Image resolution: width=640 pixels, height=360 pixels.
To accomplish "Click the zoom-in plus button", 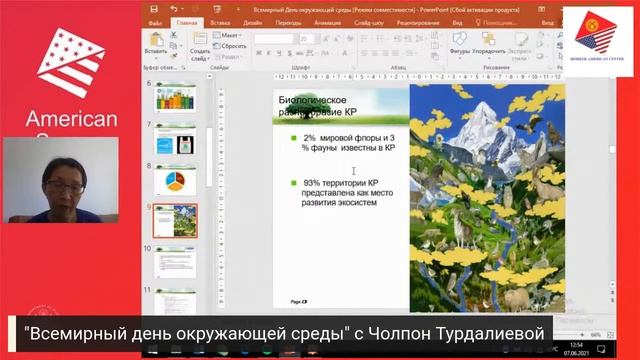I will [x=582, y=335].
